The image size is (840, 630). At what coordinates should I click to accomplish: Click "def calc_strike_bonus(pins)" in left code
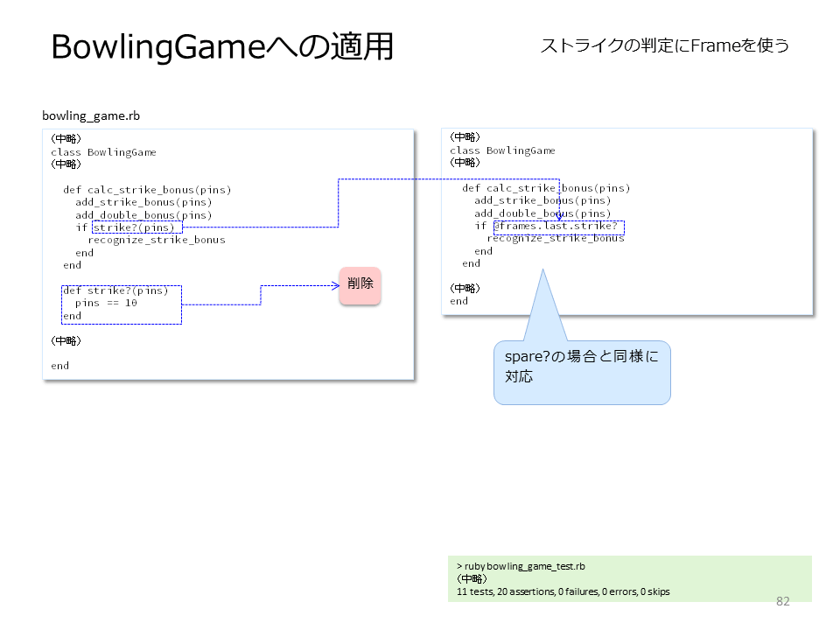coord(147,190)
